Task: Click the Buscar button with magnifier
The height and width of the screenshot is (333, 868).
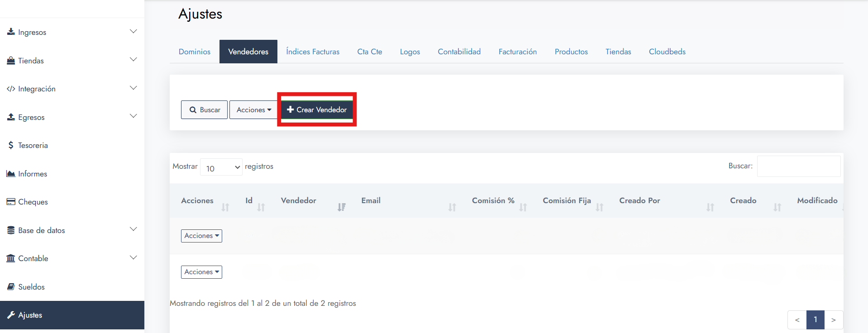Action: [204, 110]
